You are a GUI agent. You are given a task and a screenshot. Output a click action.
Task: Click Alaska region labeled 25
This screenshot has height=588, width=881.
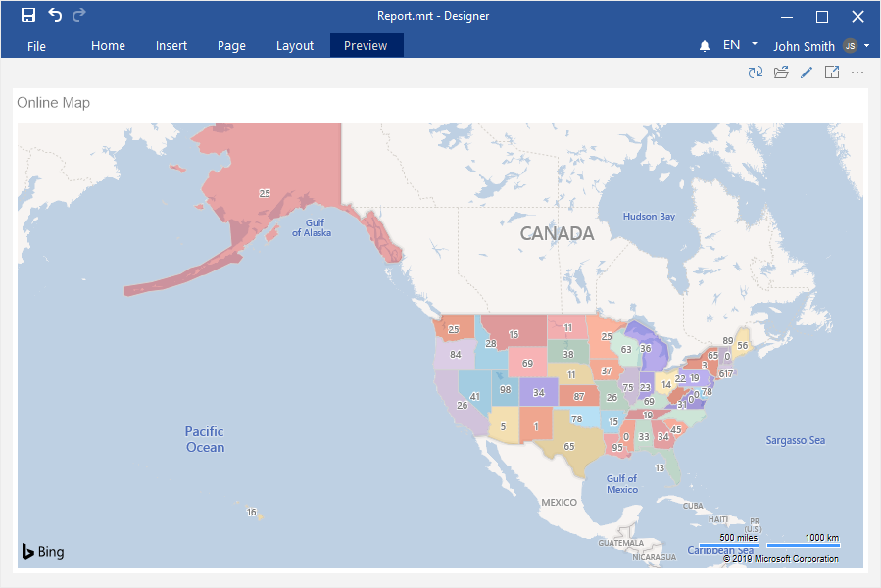click(264, 193)
